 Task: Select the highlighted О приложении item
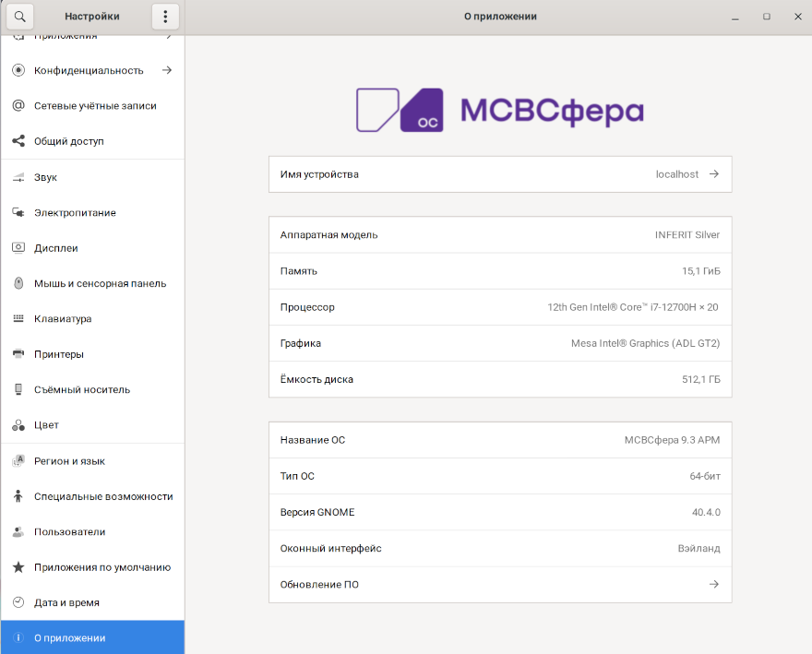92,637
